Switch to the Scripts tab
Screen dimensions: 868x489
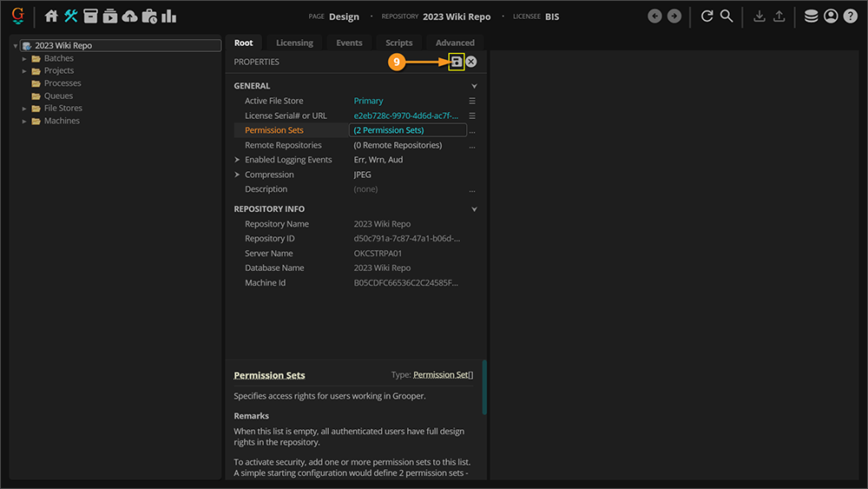pyautogui.click(x=399, y=43)
